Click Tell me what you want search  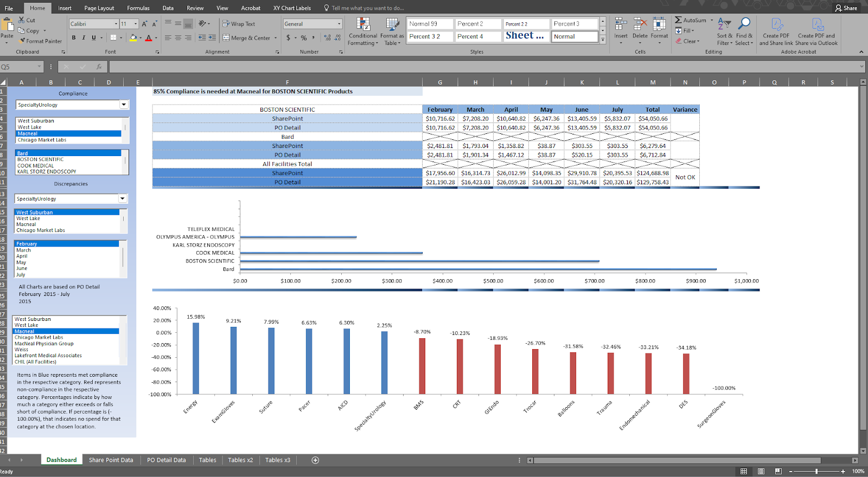(364, 8)
